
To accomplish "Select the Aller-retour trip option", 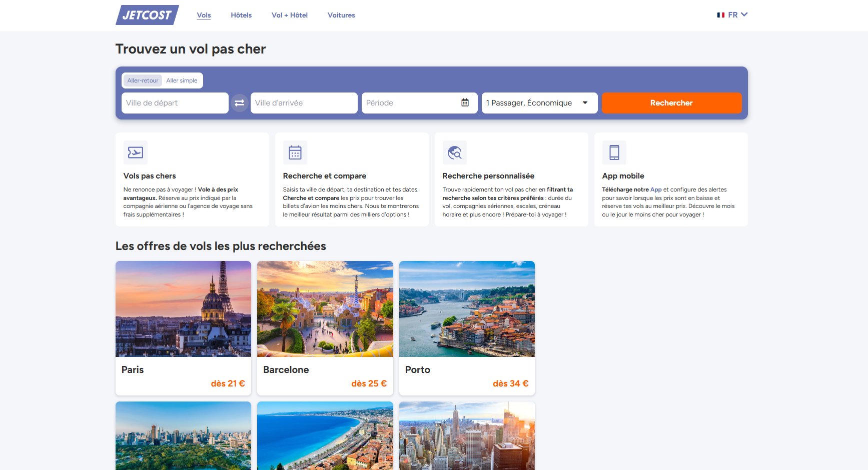I will pos(143,80).
